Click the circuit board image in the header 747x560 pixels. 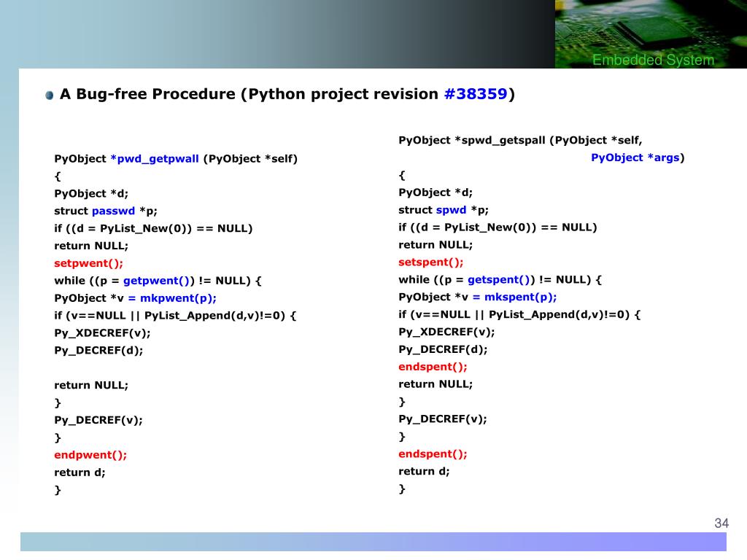(x=651, y=34)
